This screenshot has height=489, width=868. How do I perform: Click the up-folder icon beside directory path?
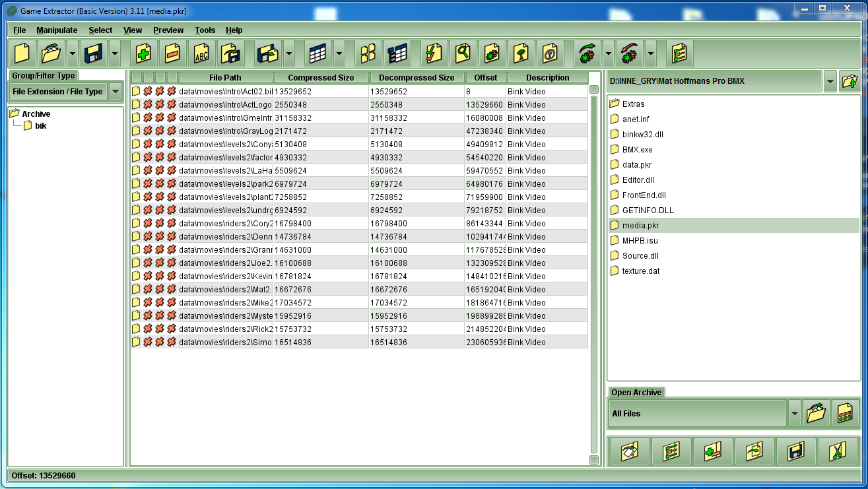(x=850, y=81)
